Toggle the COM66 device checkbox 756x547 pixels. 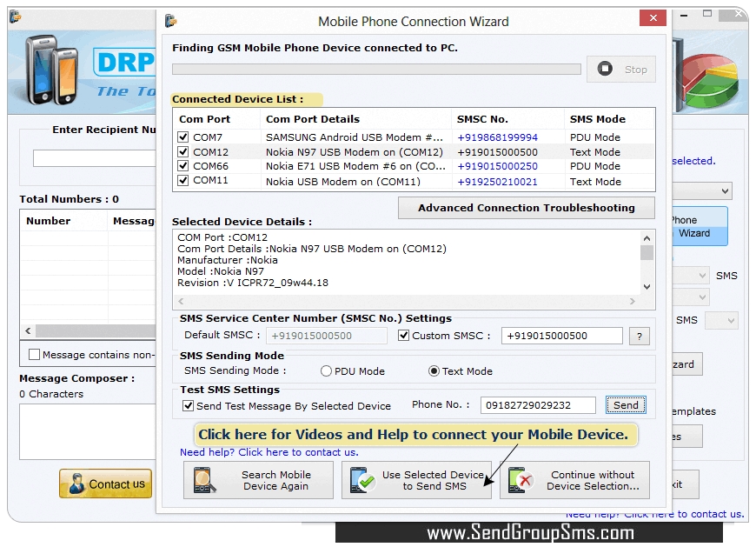[x=182, y=166]
